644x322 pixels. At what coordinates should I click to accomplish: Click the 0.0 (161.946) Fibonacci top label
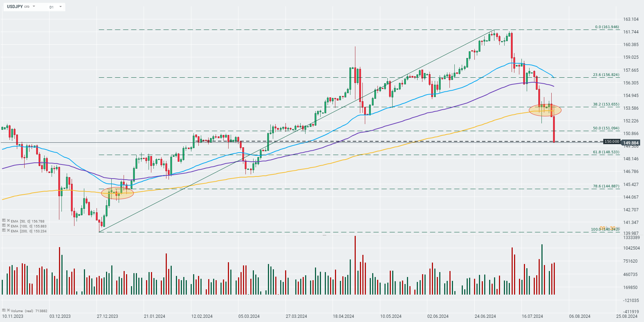click(x=607, y=27)
